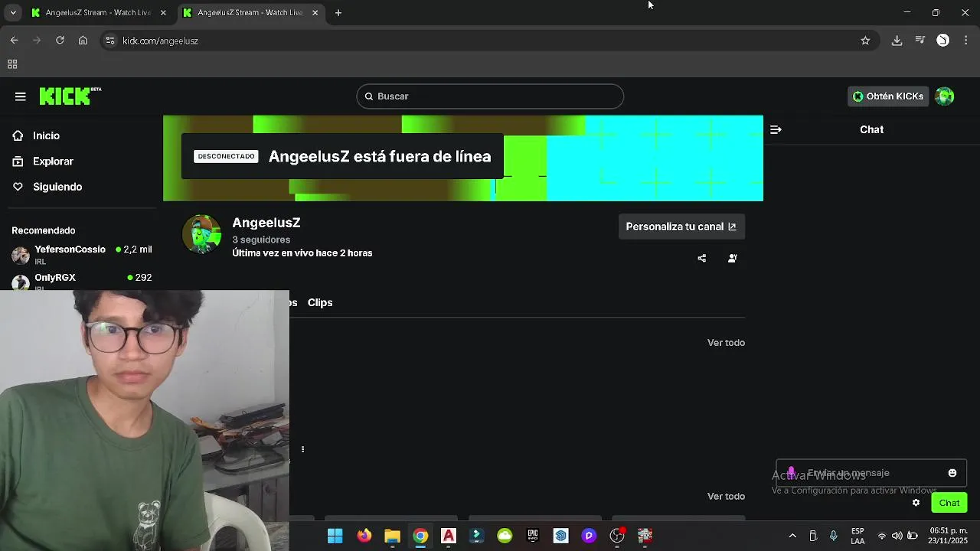Open the Windows Start menu
The width and height of the screenshot is (980, 551).
point(335,536)
